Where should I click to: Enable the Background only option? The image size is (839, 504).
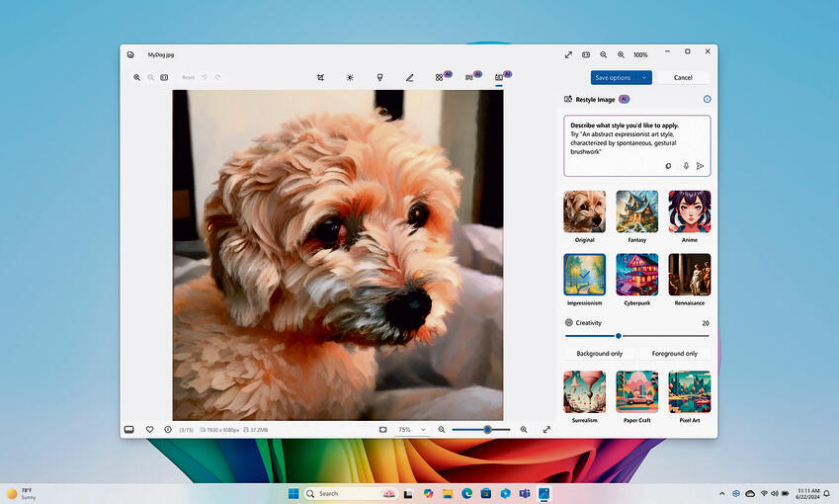pos(600,353)
